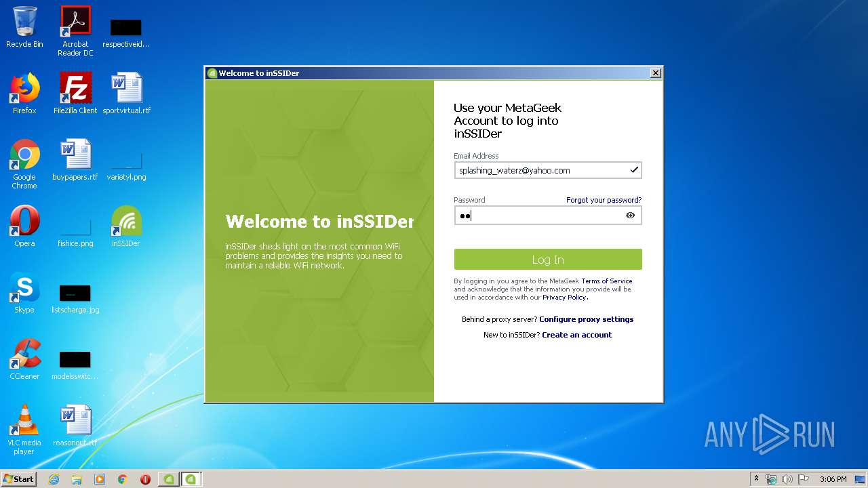Screen dimensions: 868x488
Task: Click the Password input field
Action: [548, 216]
